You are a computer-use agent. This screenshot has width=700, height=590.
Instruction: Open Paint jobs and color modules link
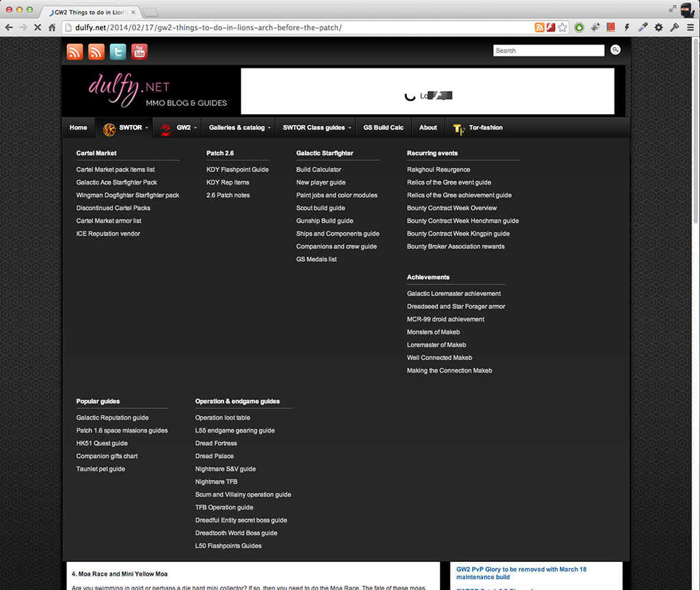pos(336,195)
